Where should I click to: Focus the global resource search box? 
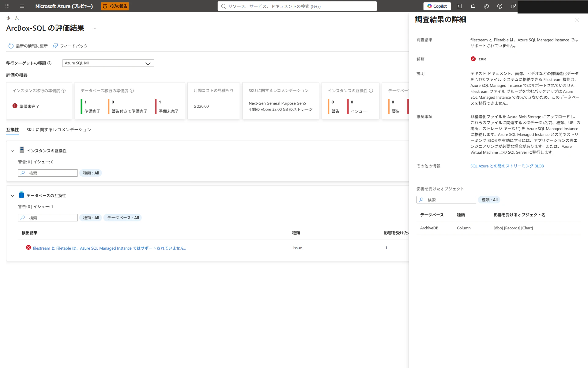(x=297, y=6)
